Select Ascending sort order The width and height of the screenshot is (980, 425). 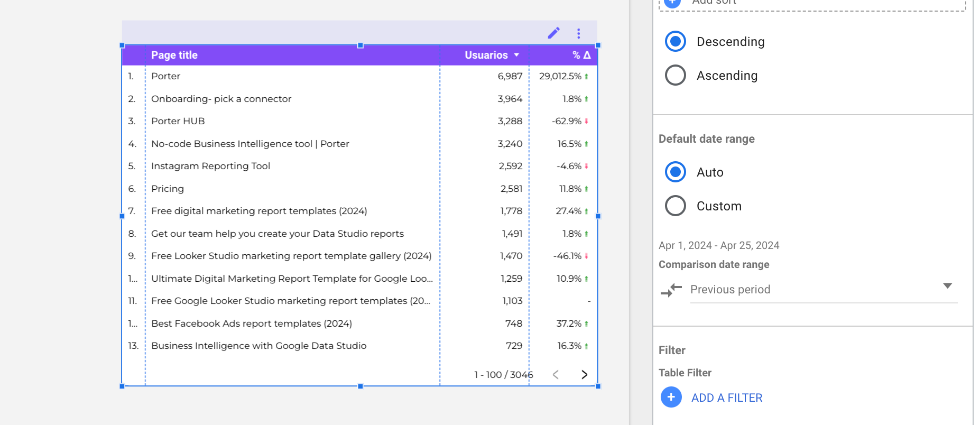pos(676,75)
